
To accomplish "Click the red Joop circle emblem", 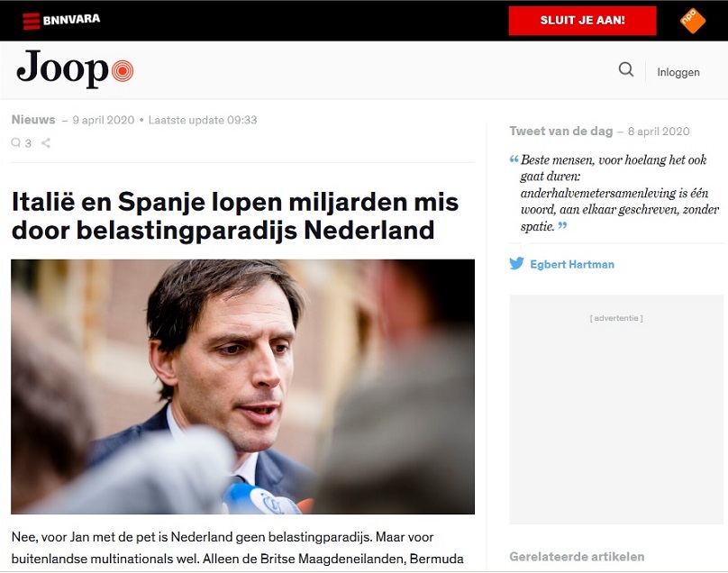I will pos(123,71).
